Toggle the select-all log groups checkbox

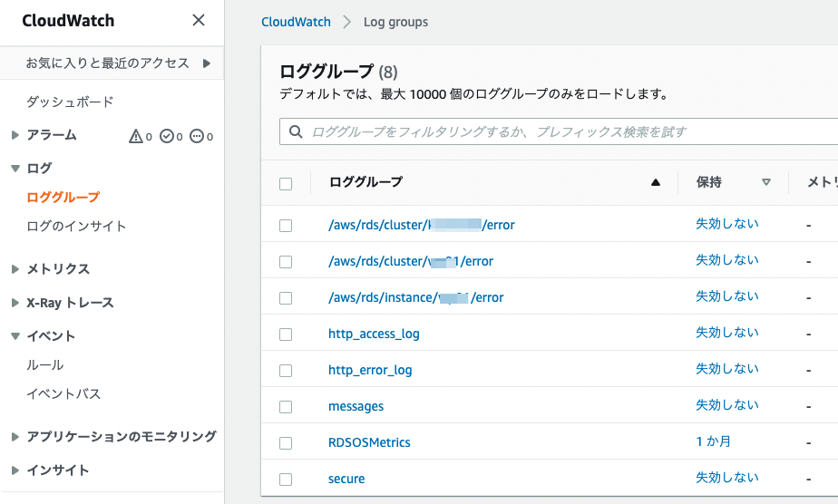coord(286,183)
